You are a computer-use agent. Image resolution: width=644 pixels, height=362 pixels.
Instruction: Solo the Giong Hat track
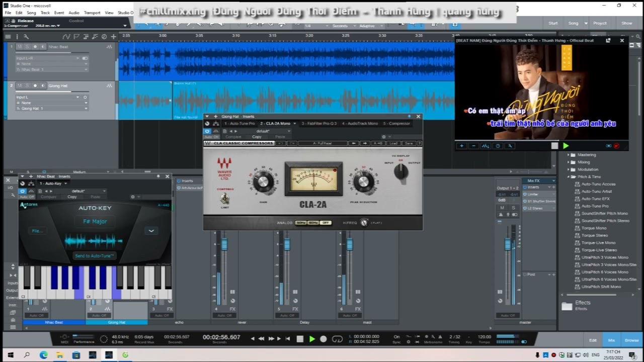tap(27, 86)
